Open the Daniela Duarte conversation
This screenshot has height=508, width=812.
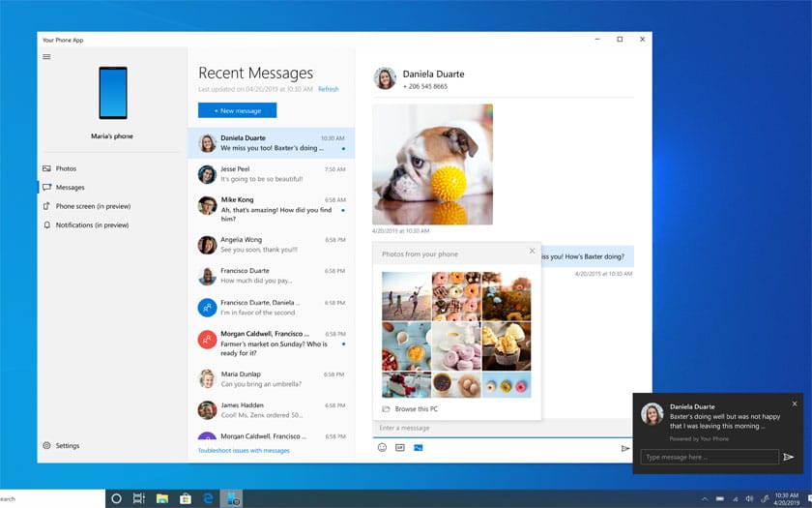point(272,143)
